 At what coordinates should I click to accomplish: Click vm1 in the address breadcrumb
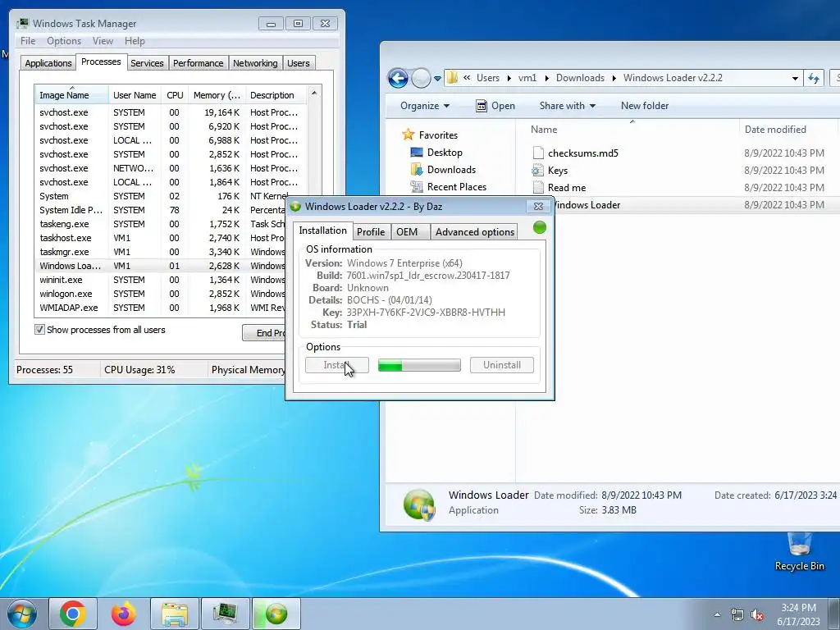[x=527, y=78]
